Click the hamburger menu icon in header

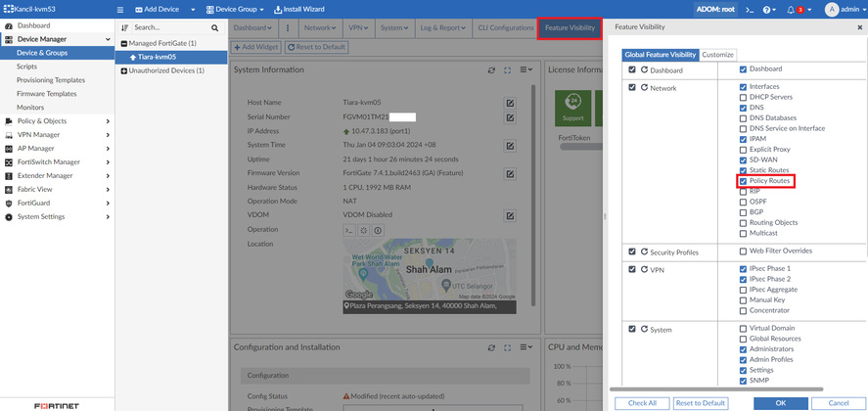pos(120,10)
